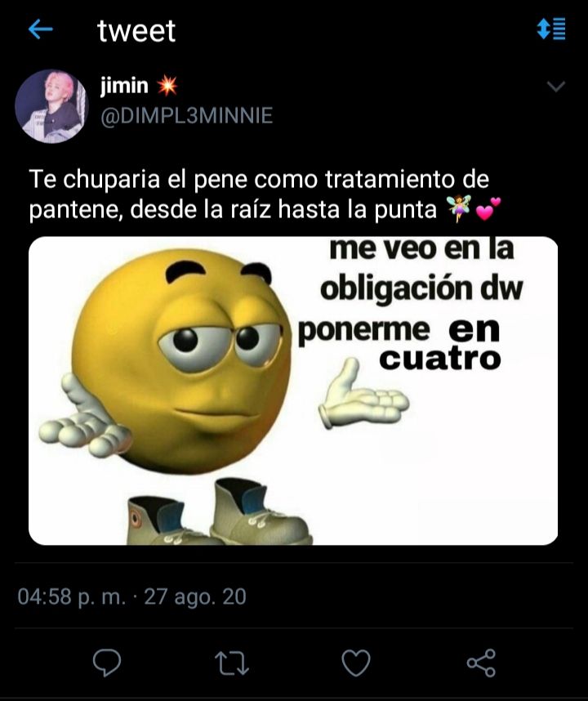The height and width of the screenshot is (701, 588).
Task: Select the tweet text about pantene
Action: 265,194
